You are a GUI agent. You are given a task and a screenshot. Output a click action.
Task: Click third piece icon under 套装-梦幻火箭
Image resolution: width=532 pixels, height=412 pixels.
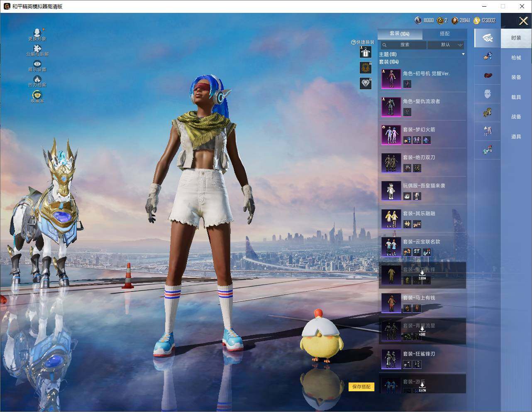(x=427, y=140)
